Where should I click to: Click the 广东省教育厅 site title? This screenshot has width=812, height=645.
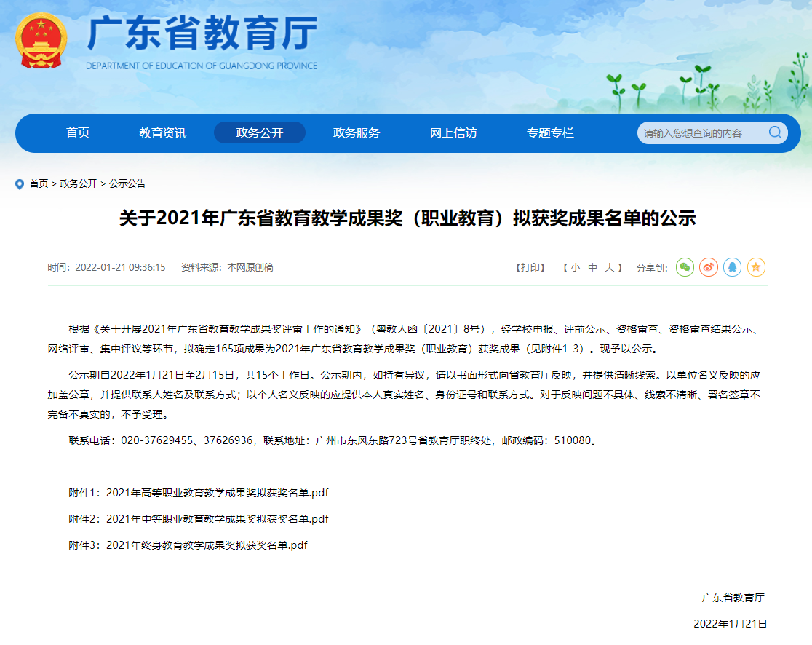(202, 33)
